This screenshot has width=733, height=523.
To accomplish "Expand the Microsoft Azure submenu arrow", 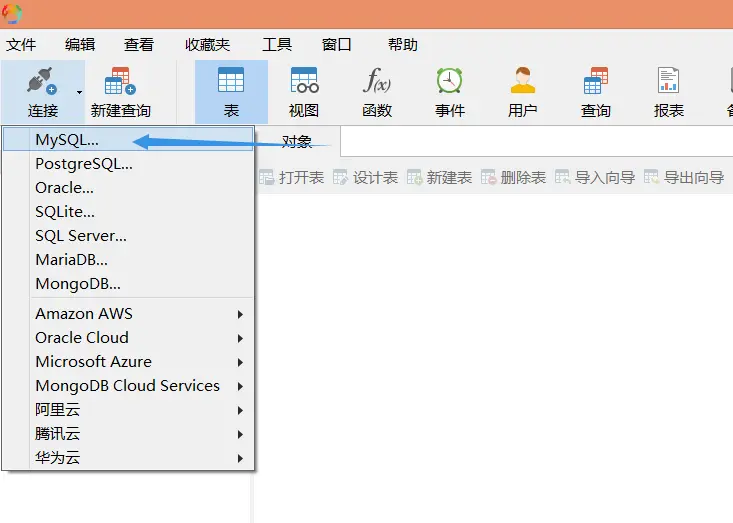I will pyautogui.click(x=240, y=362).
